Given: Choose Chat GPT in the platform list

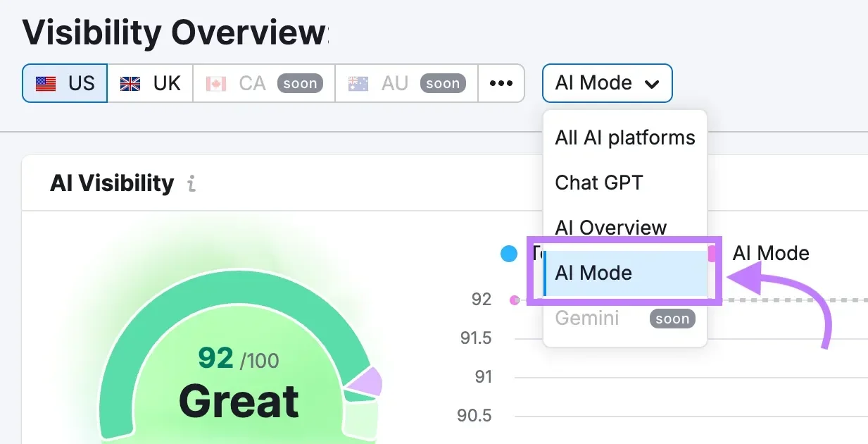Looking at the screenshot, I should click(x=598, y=183).
